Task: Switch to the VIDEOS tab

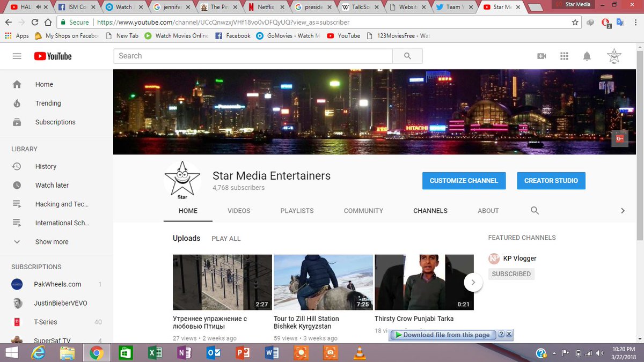Action: (x=239, y=211)
